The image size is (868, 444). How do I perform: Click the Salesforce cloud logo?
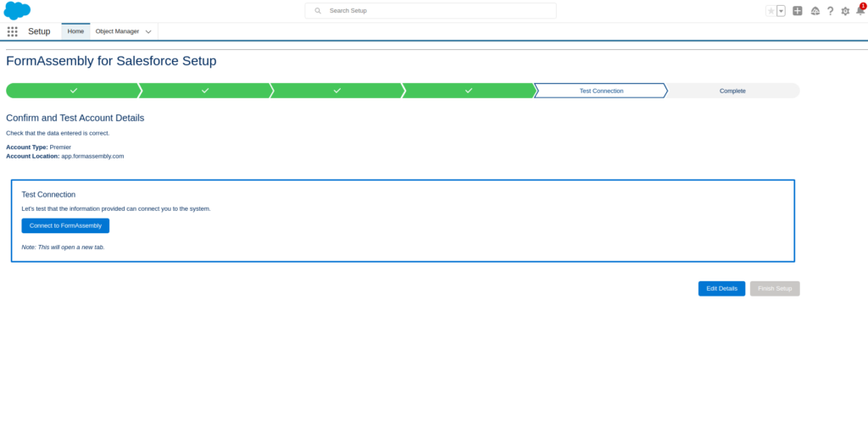17,11
